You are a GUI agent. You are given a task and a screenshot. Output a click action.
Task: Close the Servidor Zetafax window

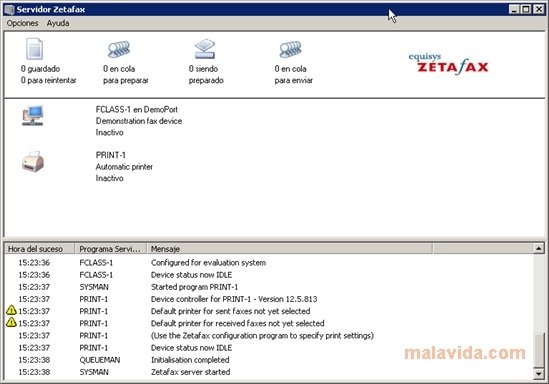(x=538, y=9)
